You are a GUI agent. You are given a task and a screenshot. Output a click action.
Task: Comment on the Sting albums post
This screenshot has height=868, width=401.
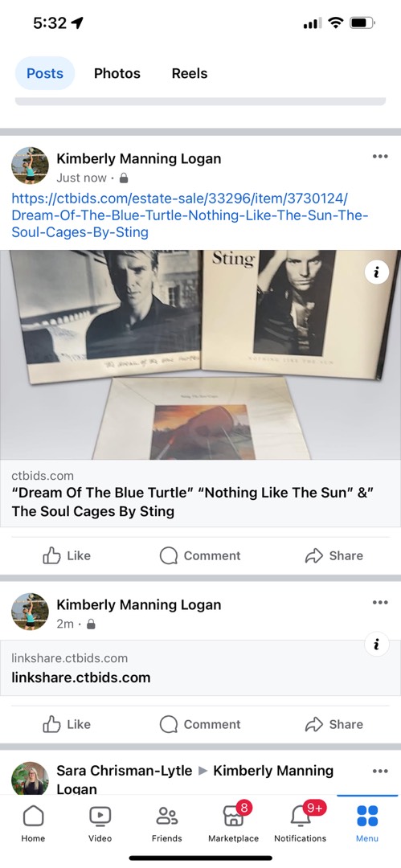point(200,556)
